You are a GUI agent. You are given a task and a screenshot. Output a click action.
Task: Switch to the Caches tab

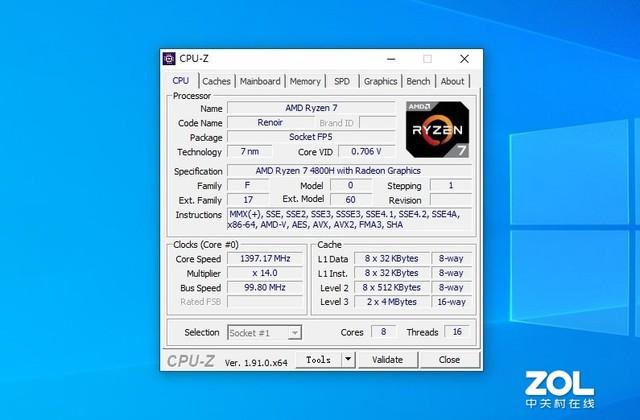pyautogui.click(x=216, y=81)
